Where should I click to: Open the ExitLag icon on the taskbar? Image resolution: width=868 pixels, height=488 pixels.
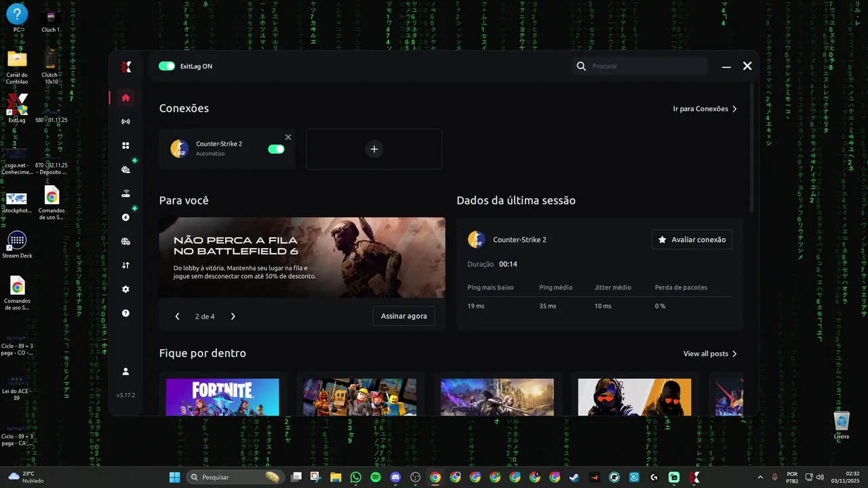pos(694,477)
